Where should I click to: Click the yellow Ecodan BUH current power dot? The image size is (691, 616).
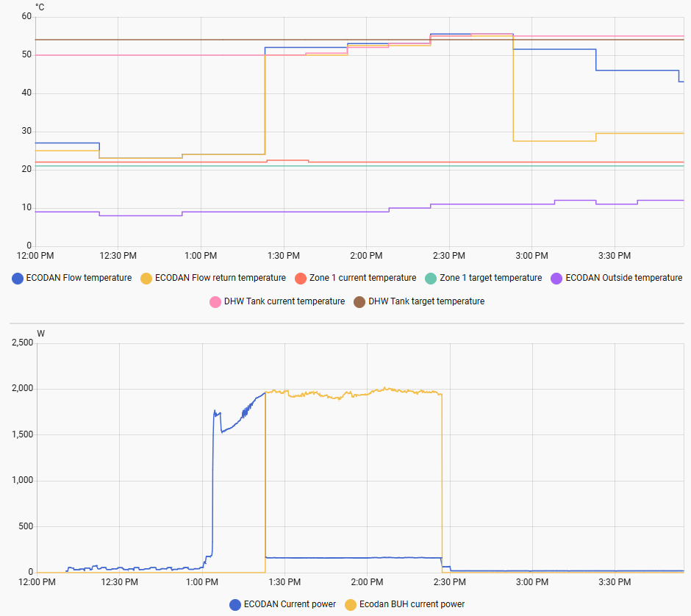pos(351,604)
